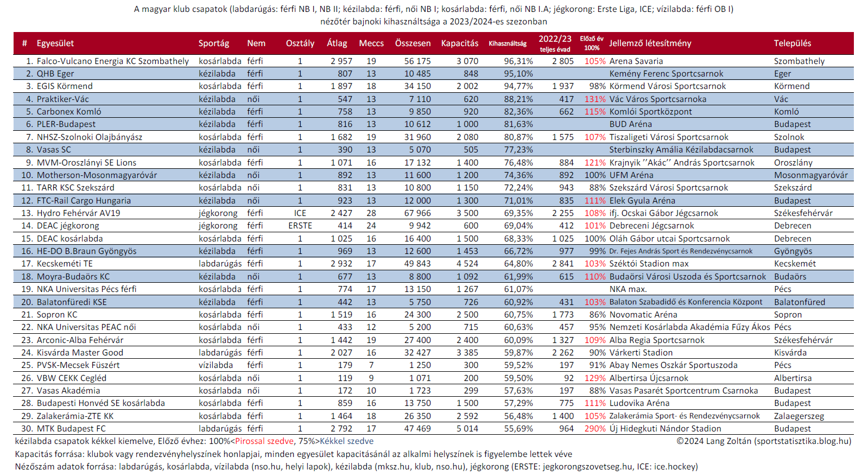
Task: Click Arconic-Alba Fehérvár team name
Action: (80, 340)
